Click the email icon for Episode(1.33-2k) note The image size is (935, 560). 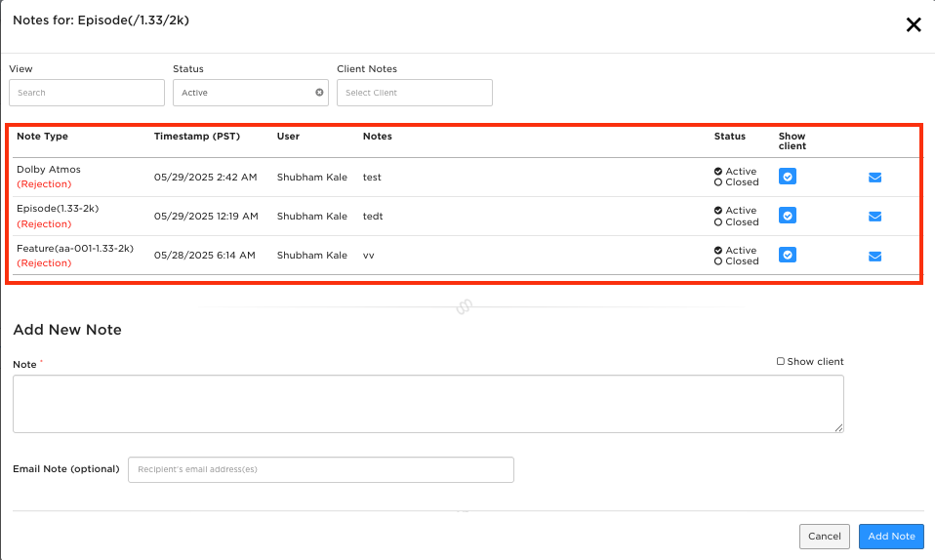874,216
